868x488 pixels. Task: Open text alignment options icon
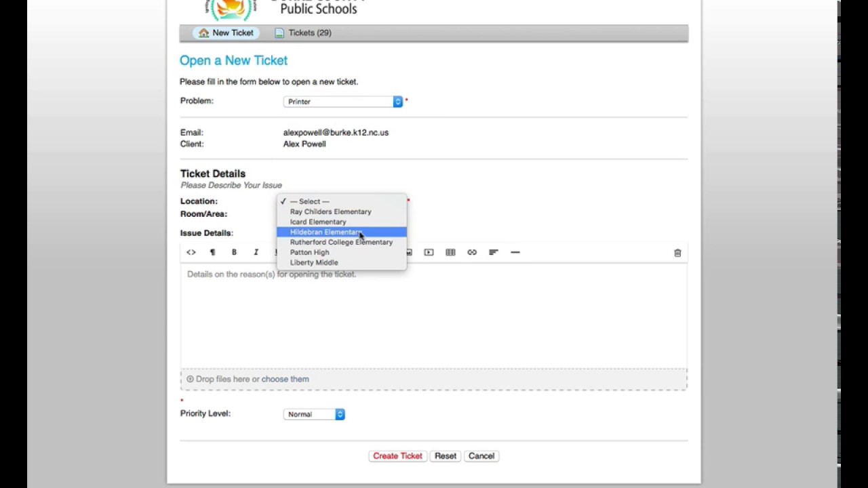pos(494,252)
